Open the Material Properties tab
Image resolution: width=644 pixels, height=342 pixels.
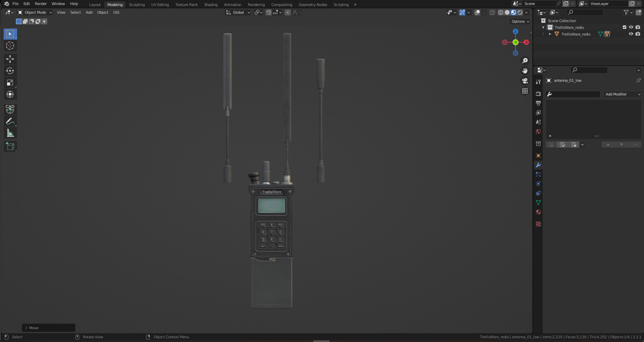pyautogui.click(x=538, y=212)
